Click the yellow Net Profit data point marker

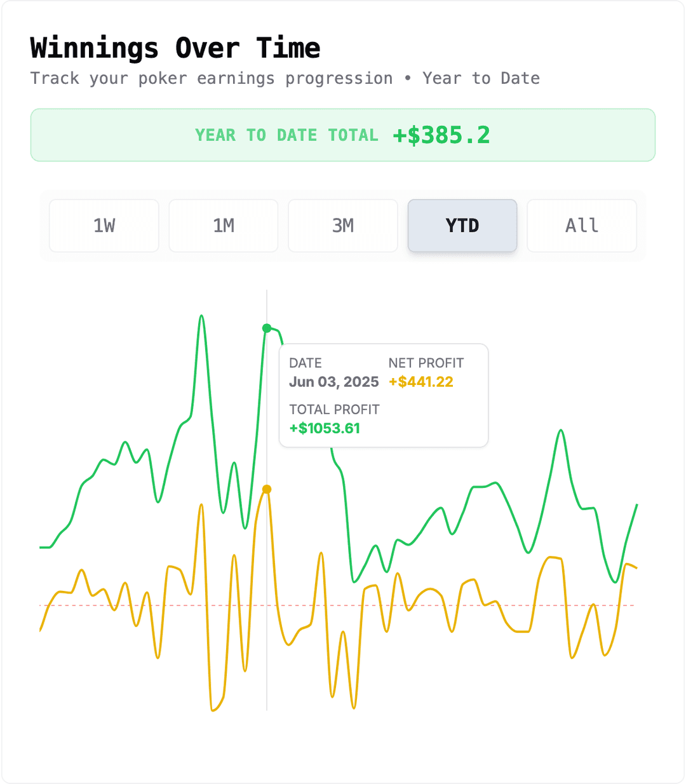267,489
